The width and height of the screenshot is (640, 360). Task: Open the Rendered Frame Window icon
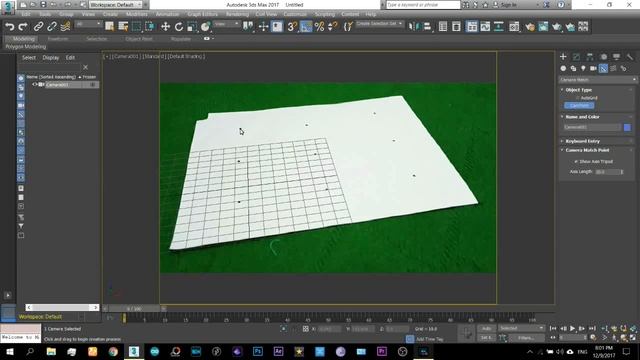543,27
